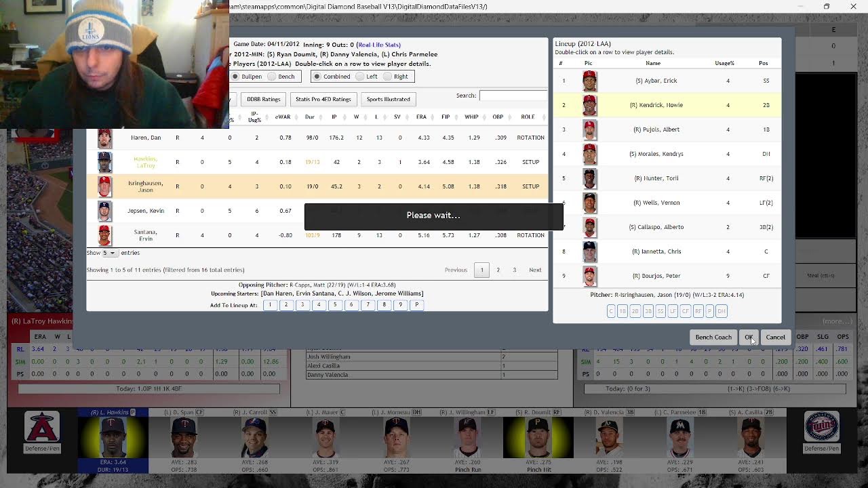Click the Previous page link
Image resolution: width=868 pixels, height=488 pixels.
click(456, 270)
